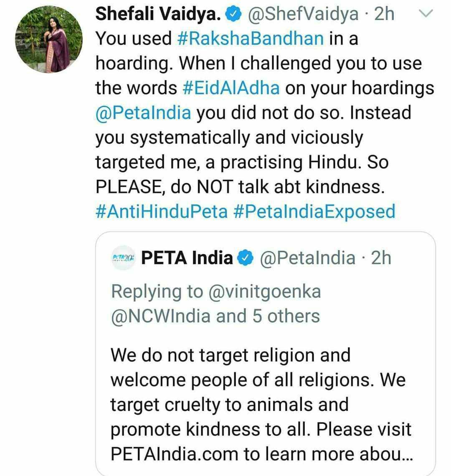Open the @ShefVaidya handle
Image resolution: width=451 pixels, height=476 pixels.
(x=303, y=14)
